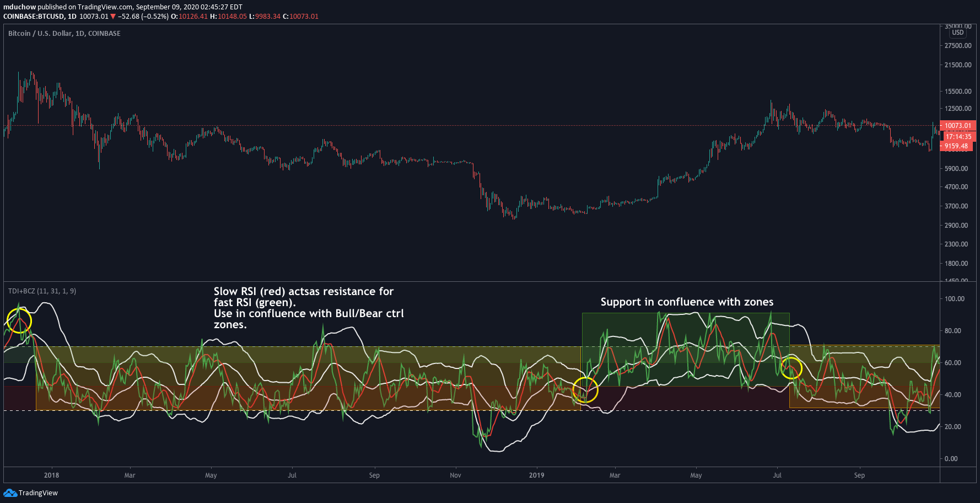Image resolution: width=980 pixels, height=503 pixels.
Task: Click the 100.00 level on indicator axis
Action: tap(955, 299)
